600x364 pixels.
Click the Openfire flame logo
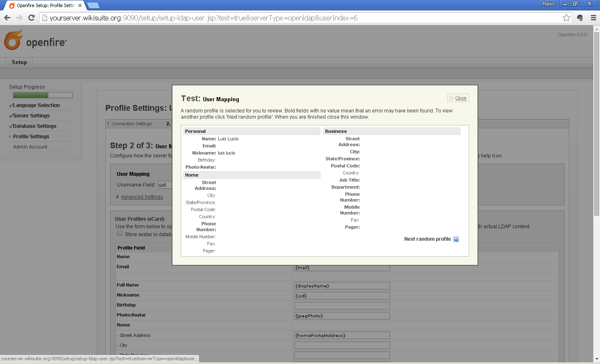coord(13,40)
